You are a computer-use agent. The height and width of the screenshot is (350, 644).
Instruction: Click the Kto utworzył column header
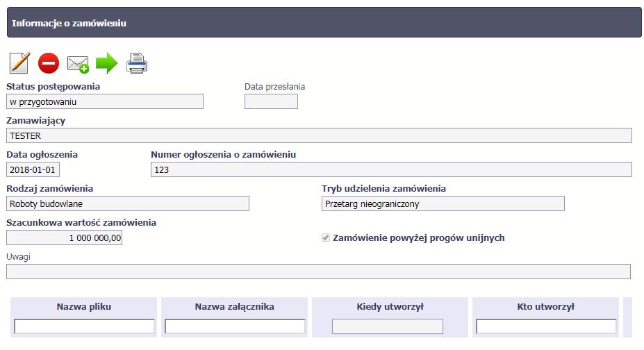click(546, 306)
